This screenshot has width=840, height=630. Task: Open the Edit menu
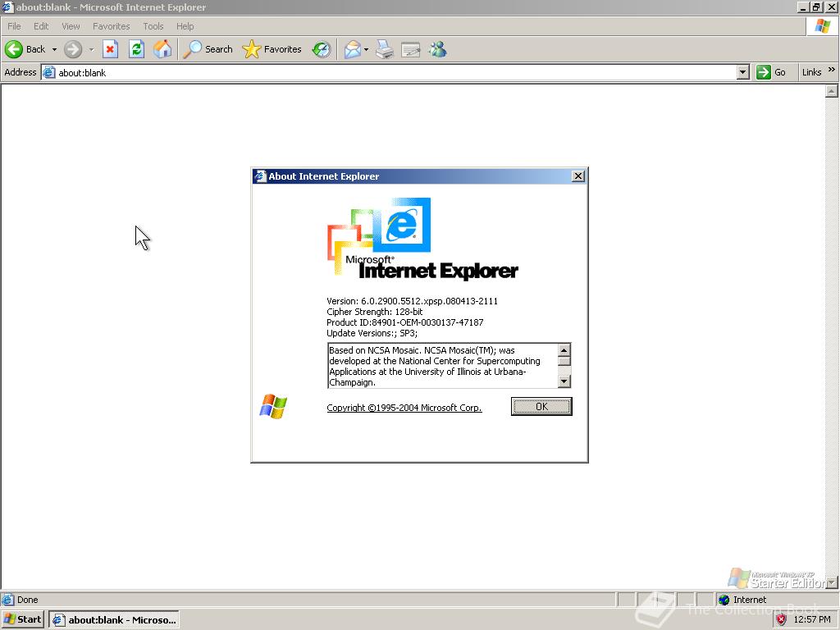[x=41, y=26]
